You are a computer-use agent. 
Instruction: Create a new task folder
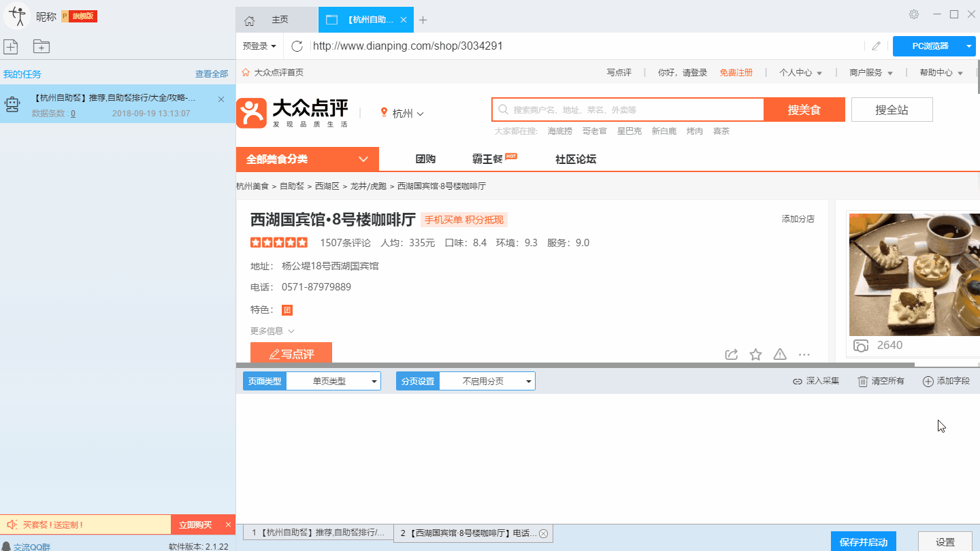coord(42,46)
